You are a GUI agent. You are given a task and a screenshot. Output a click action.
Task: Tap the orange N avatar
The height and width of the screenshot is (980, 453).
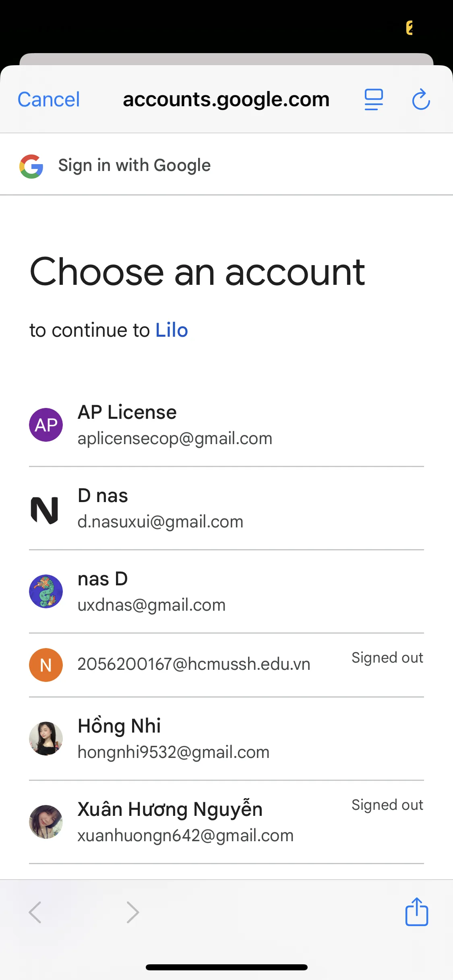[46, 665]
